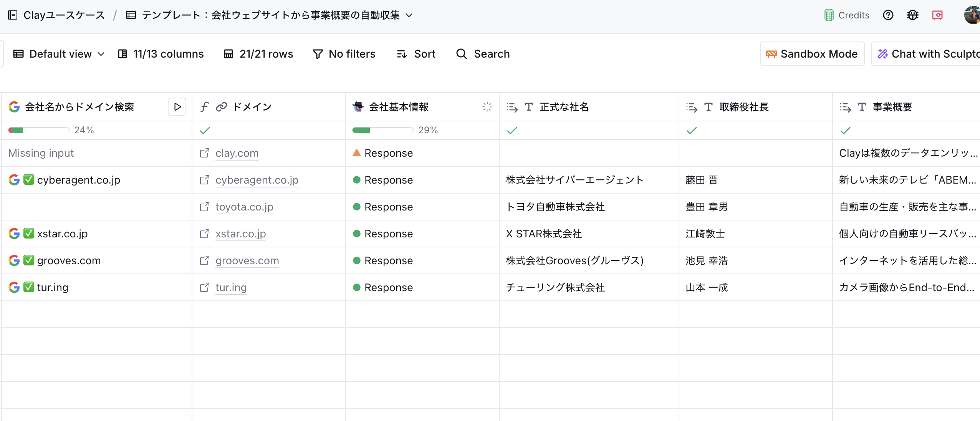This screenshot has height=421, width=980.
Task: Click the 29% progress bar under 会社基本情報
Action: [382, 130]
